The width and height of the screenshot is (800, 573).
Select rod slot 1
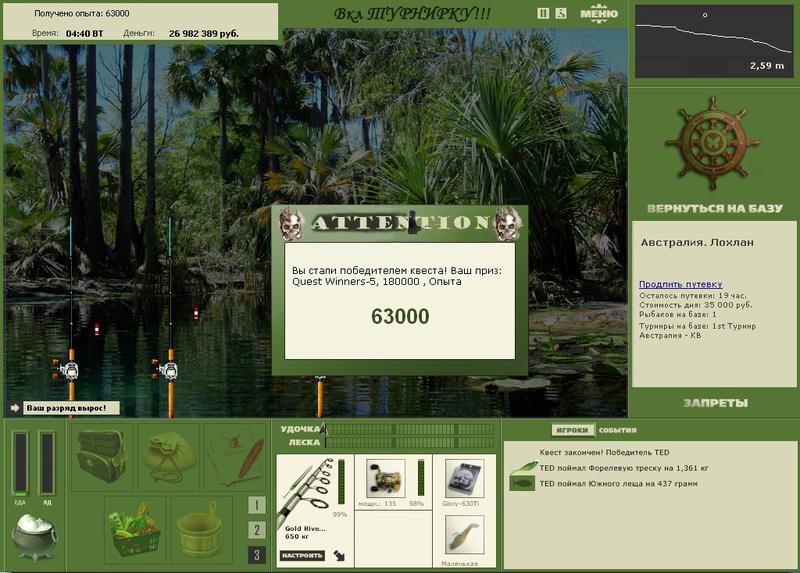[257, 505]
